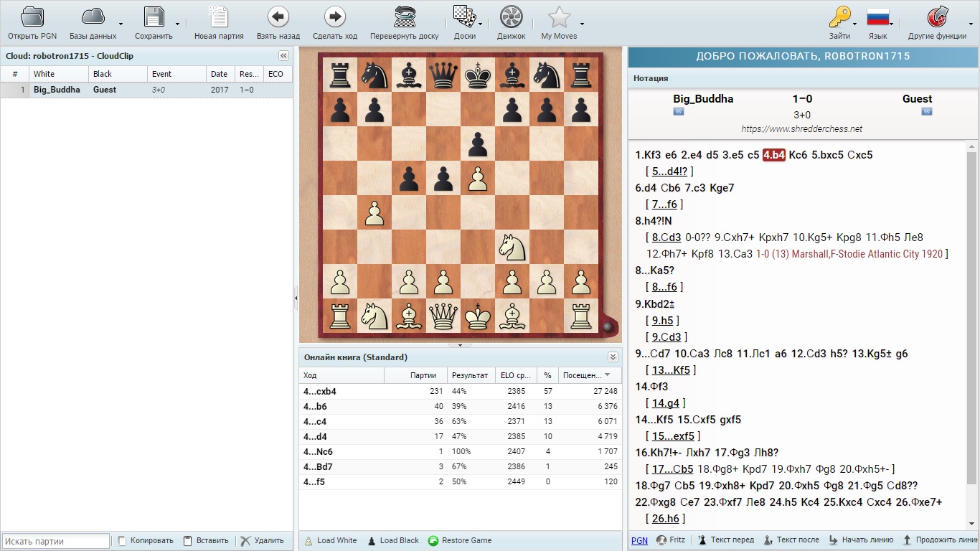Click the Open PGN folder icon
980x551 pixels.
[32, 17]
